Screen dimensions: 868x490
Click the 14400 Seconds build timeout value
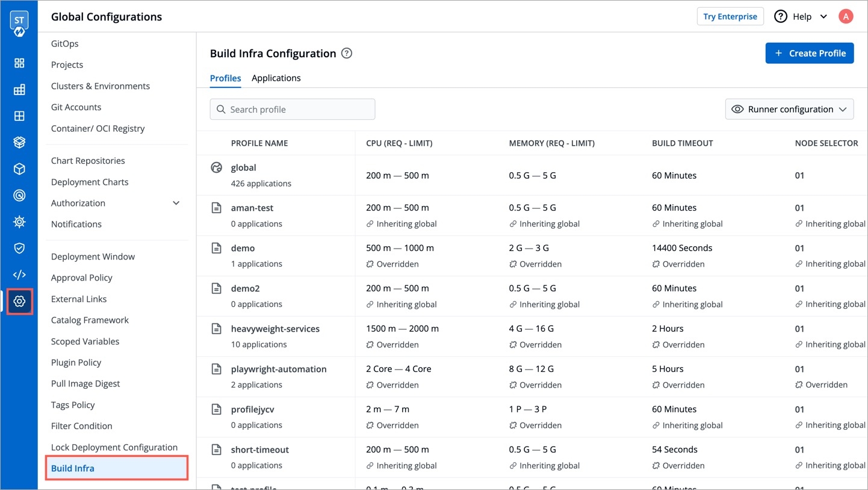(682, 248)
